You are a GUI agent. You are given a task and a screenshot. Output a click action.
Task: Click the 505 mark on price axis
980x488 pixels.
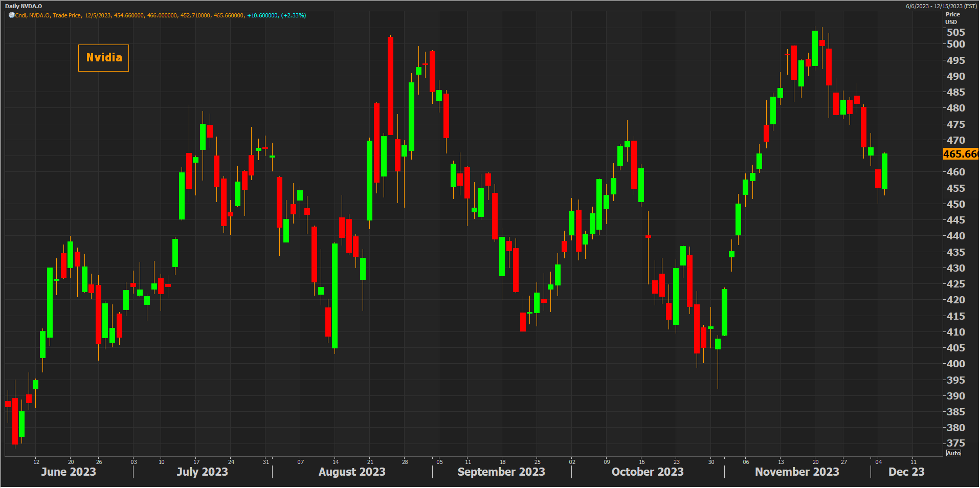click(x=955, y=32)
